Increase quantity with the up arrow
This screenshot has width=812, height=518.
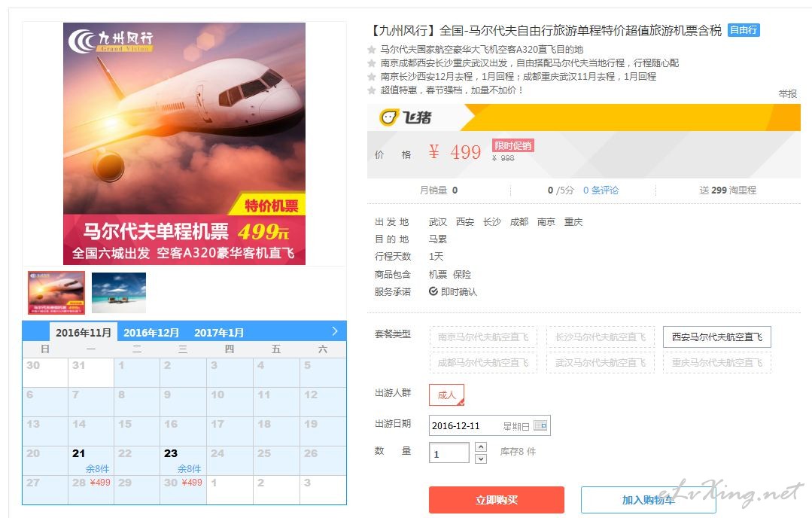(x=481, y=446)
